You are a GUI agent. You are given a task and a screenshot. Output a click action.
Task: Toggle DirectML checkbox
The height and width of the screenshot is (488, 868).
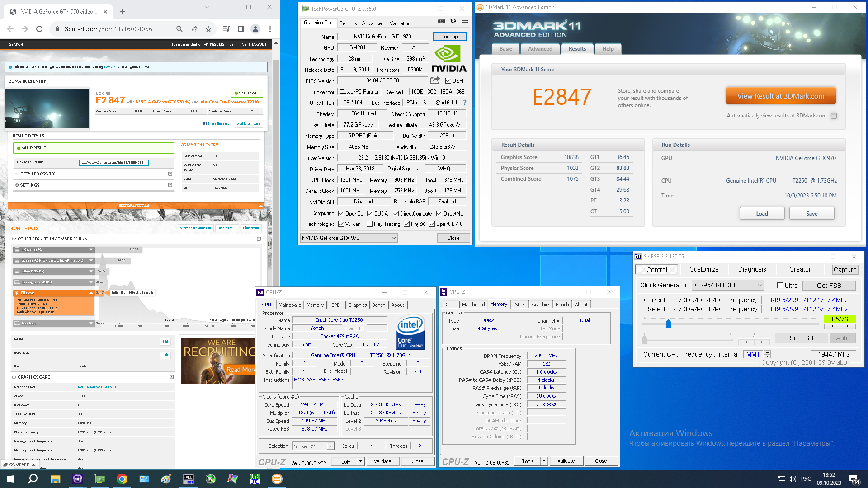(439, 214)
